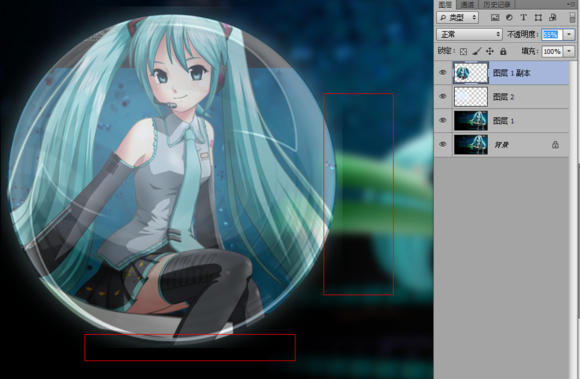Filter layers by pixel layer icon

pyautogui.click(x=495, y=17)
